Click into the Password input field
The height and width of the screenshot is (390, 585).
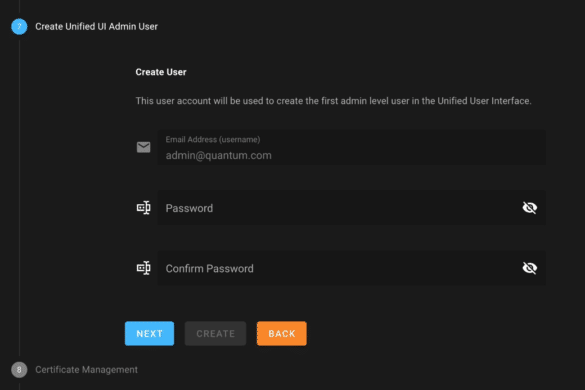point(351,208)
